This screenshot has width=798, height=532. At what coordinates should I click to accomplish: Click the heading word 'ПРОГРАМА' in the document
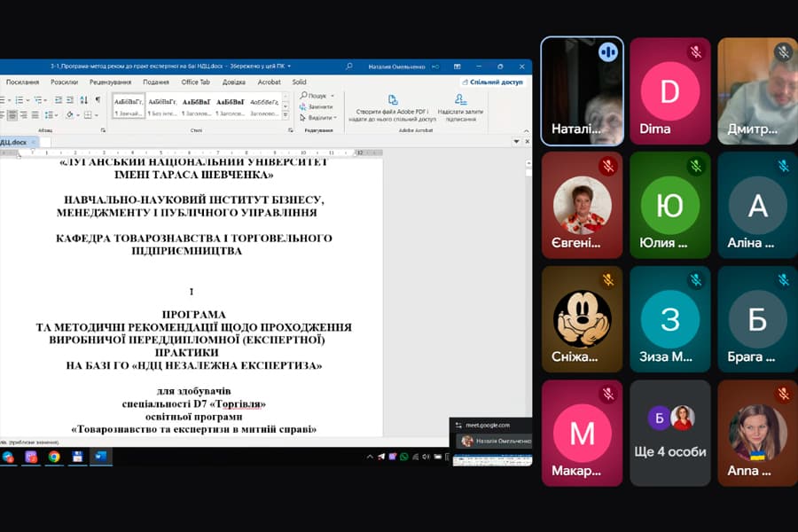tap(194, 315)
